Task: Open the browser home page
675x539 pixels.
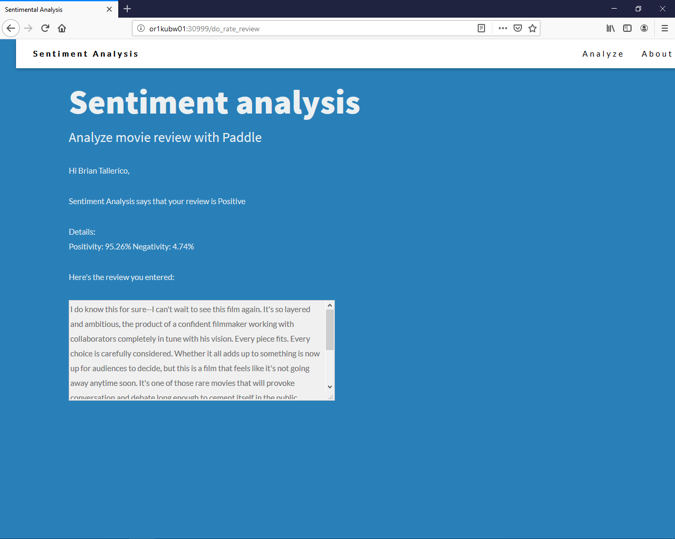Action: pyautogui.click(x=62, y=28)
